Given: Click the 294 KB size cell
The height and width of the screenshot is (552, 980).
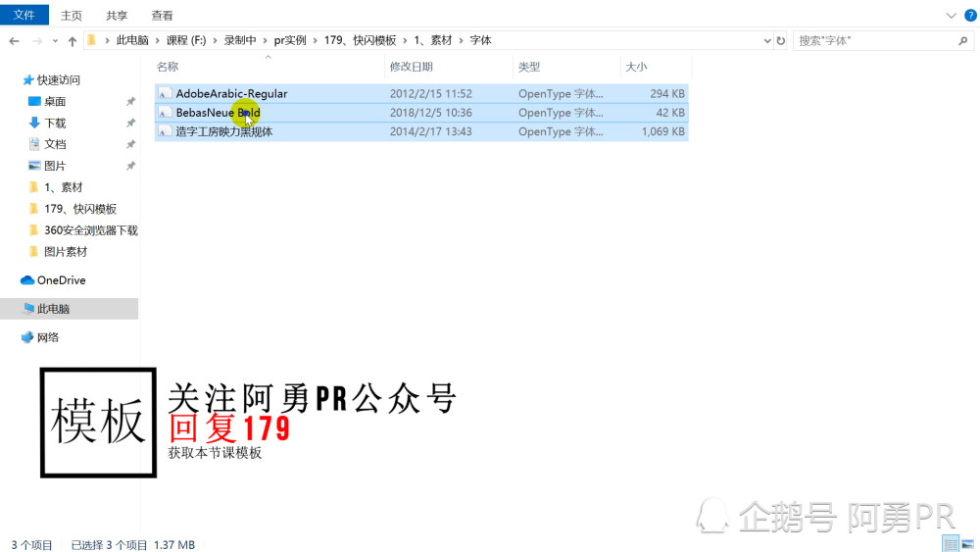Looking at the screenshot, I should click(666, 94).
